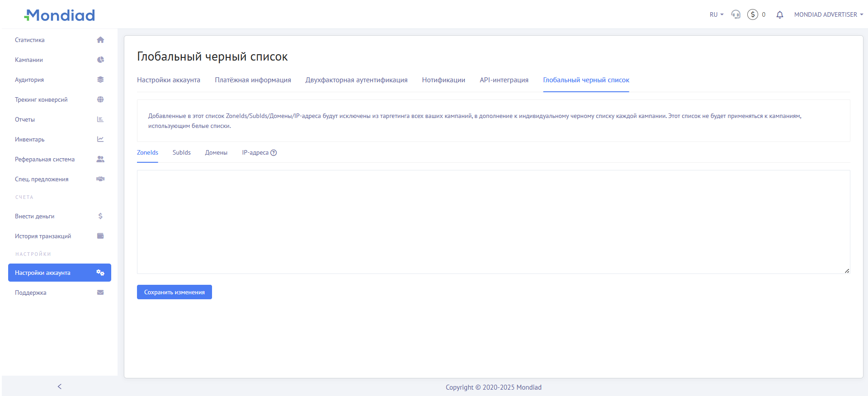The width and height of the screenshot is (868, 396).
Task: Switch to the Домены tab
Action: click(216, 153)
